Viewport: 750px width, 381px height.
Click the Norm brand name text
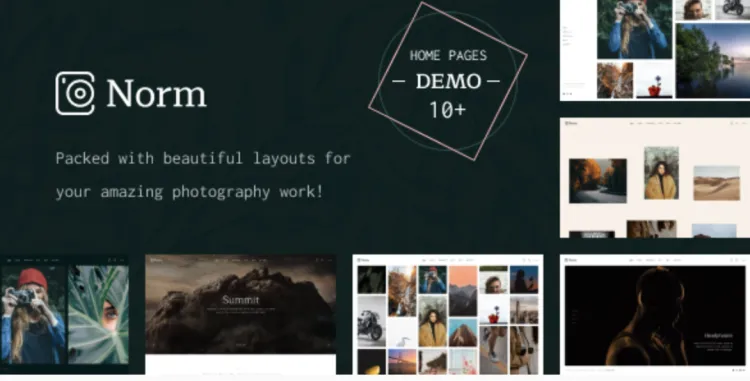click(156, 93)
